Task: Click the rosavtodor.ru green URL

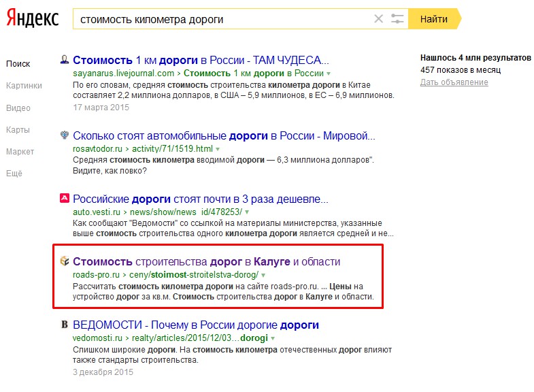Action: click(x=97, y=149)
